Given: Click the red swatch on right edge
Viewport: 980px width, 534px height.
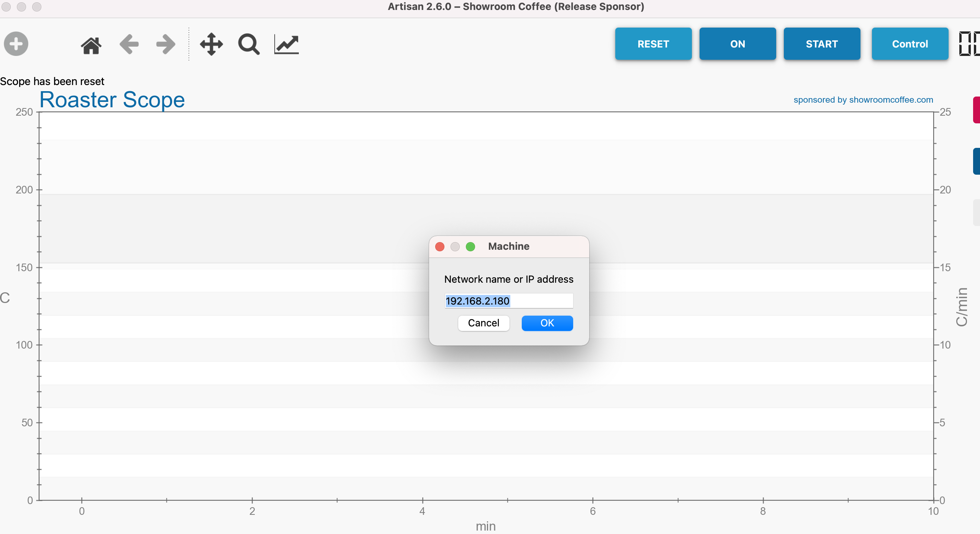Looking at the screenshot, I should (x=976, y=110).
